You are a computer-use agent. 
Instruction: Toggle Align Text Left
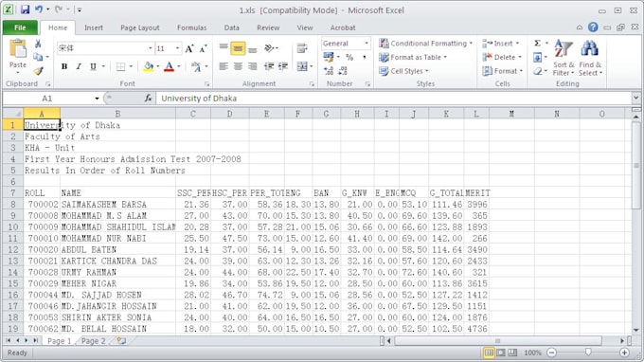[x=224, y=66]
